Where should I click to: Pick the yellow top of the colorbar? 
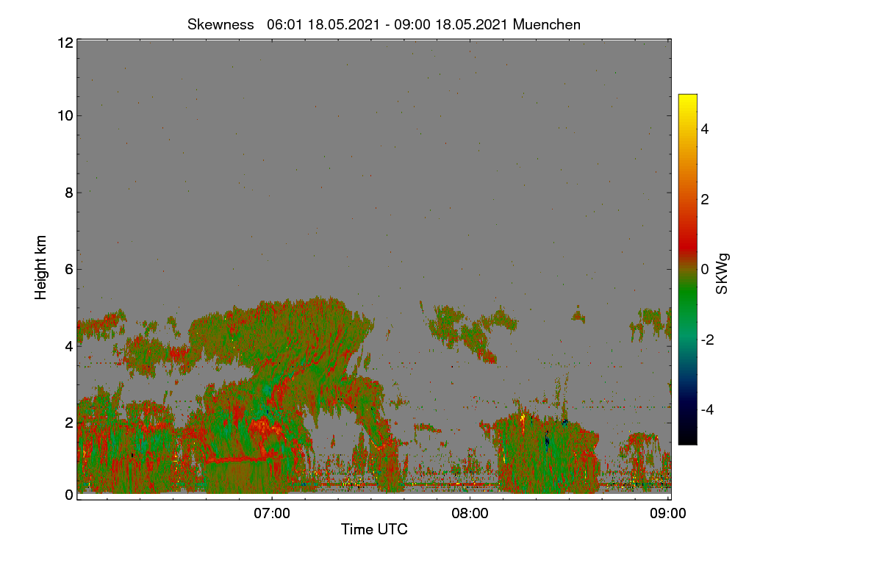pyautogui.click(x=687, y=99)
